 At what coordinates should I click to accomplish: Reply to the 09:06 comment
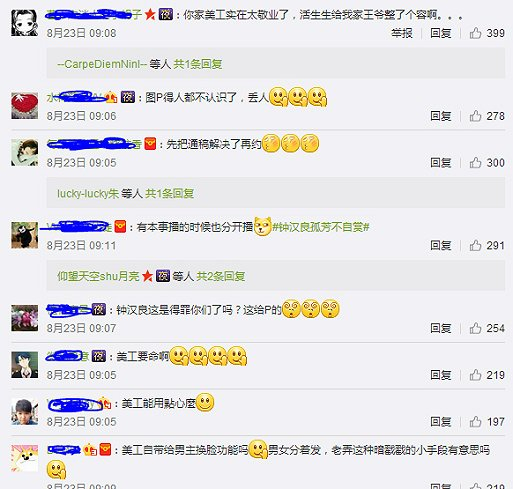(x=441, y=116)
